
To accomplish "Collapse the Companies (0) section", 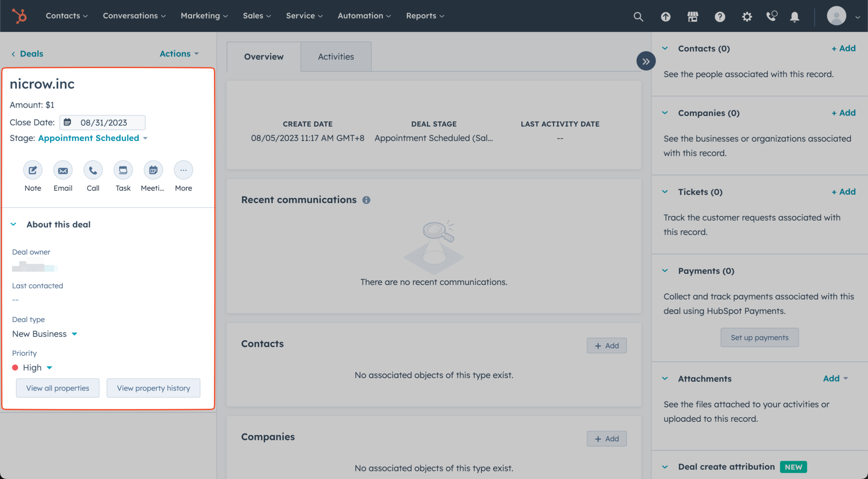I will click(664, 113).
